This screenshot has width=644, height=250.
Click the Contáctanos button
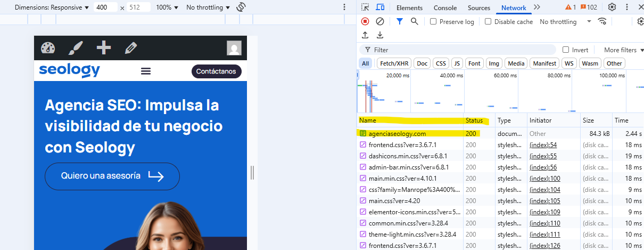[216, 71]
